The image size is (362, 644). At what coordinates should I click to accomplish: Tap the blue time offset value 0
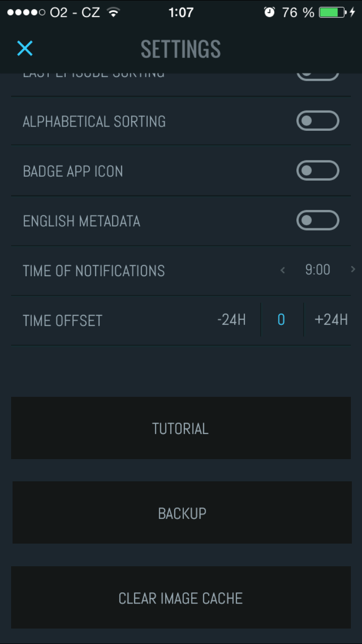click(281, 320)
